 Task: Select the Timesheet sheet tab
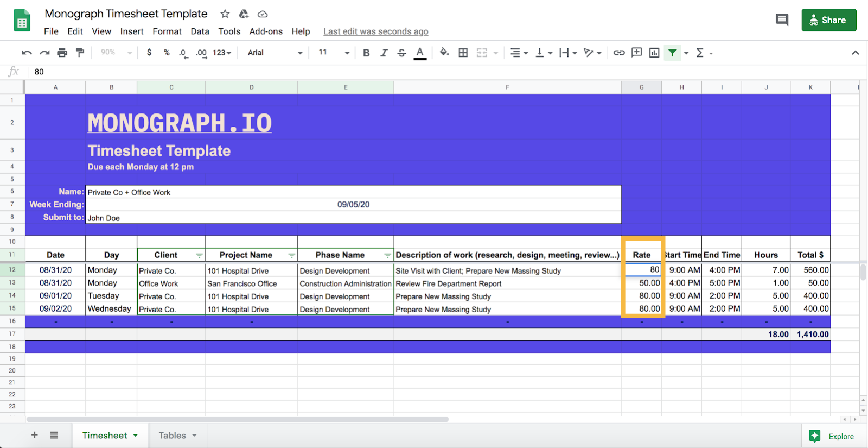[x=110, y=436]
